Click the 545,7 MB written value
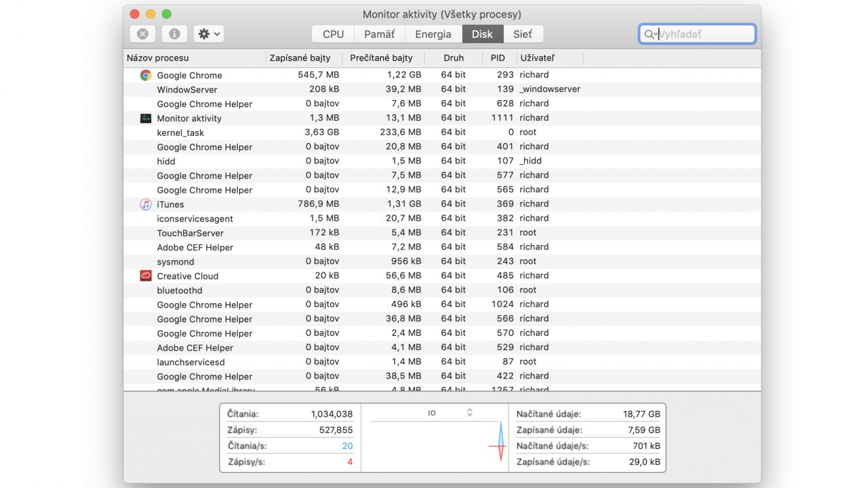 click(x=318, y=74)
